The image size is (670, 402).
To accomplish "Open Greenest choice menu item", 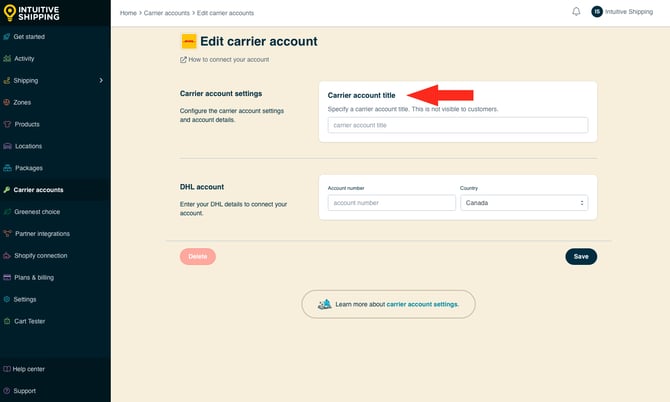I will pos(37,212).
